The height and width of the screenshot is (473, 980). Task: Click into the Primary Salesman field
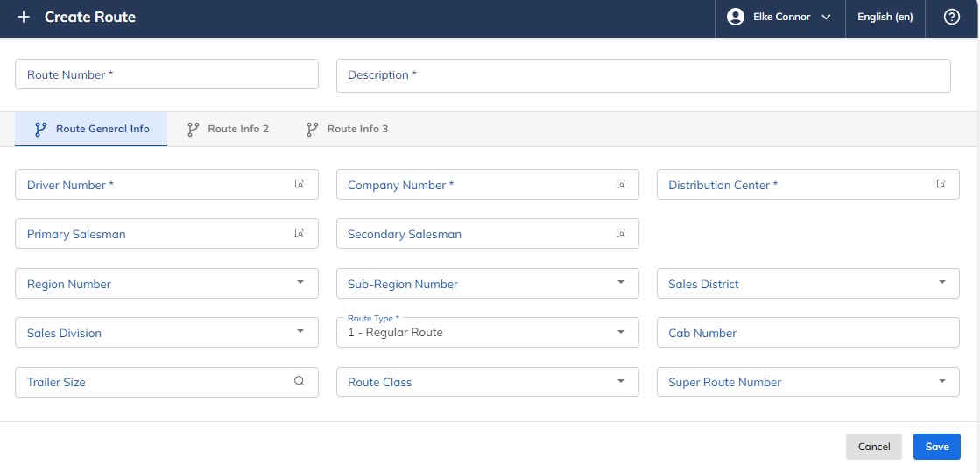click(x=167, y=234)
